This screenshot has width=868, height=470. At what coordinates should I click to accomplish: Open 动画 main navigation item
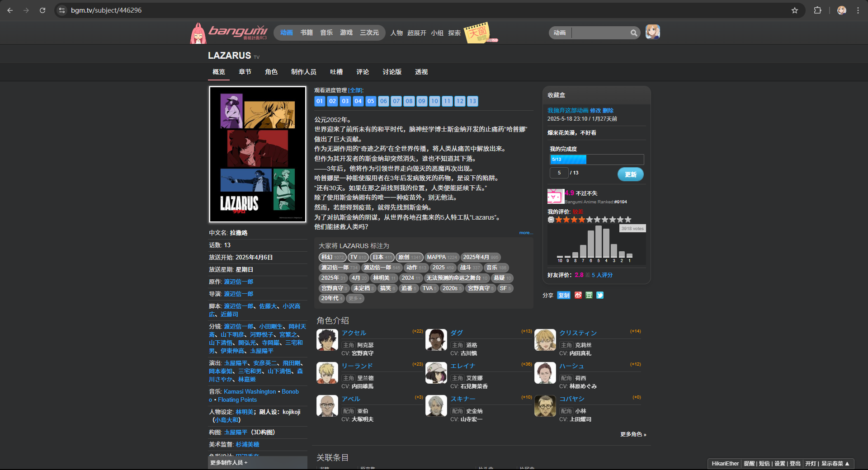tap(287, 33)
